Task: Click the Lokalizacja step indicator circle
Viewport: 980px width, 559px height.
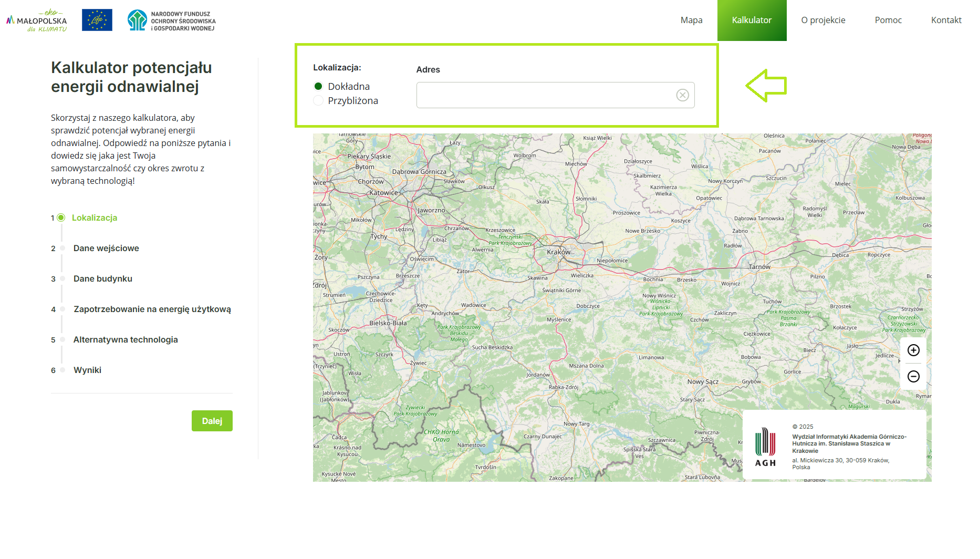Action: pyautogui.click(x=61, y=218)
